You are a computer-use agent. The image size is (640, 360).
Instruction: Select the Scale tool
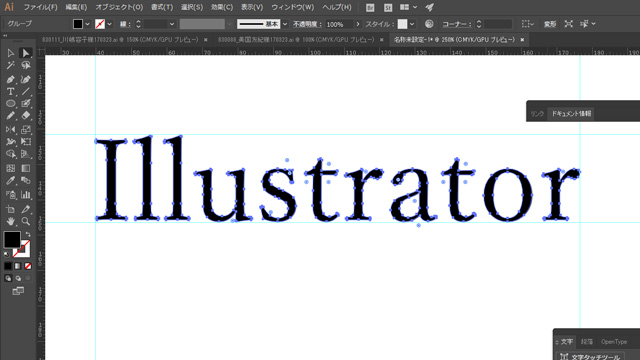[x=26, y=130]
